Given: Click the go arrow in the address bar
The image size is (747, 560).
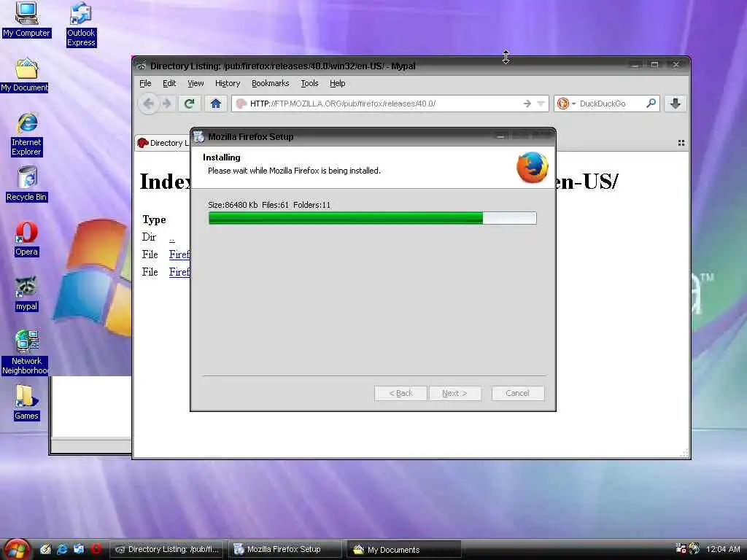Looking at the screenshot, I should 527,104.
